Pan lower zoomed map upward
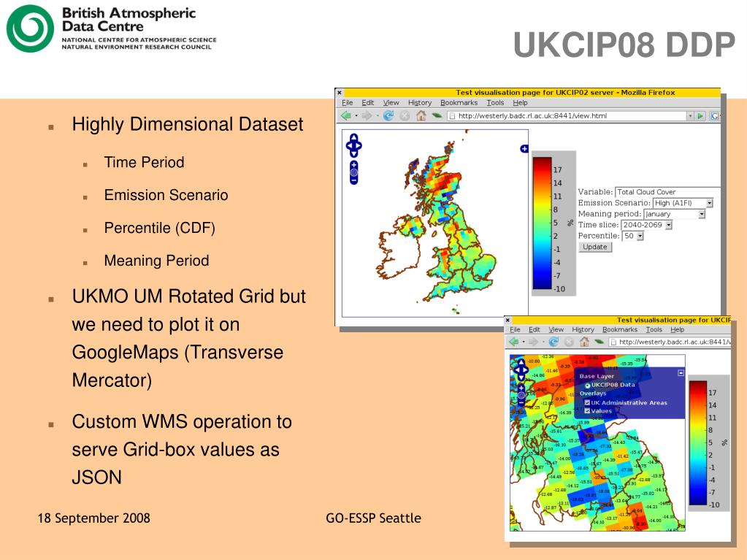This screenshot has width=747, height=560. (521, 362)
